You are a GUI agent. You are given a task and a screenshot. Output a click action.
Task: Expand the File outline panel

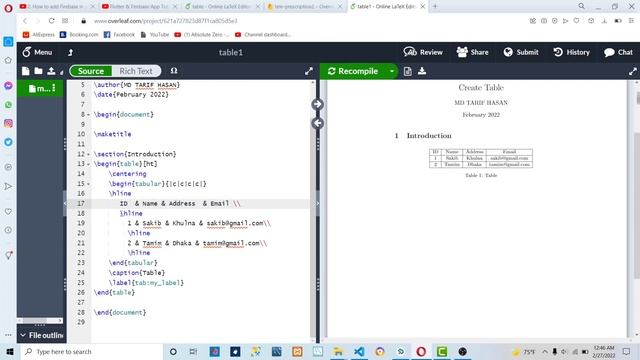click(x=41, y=335)
